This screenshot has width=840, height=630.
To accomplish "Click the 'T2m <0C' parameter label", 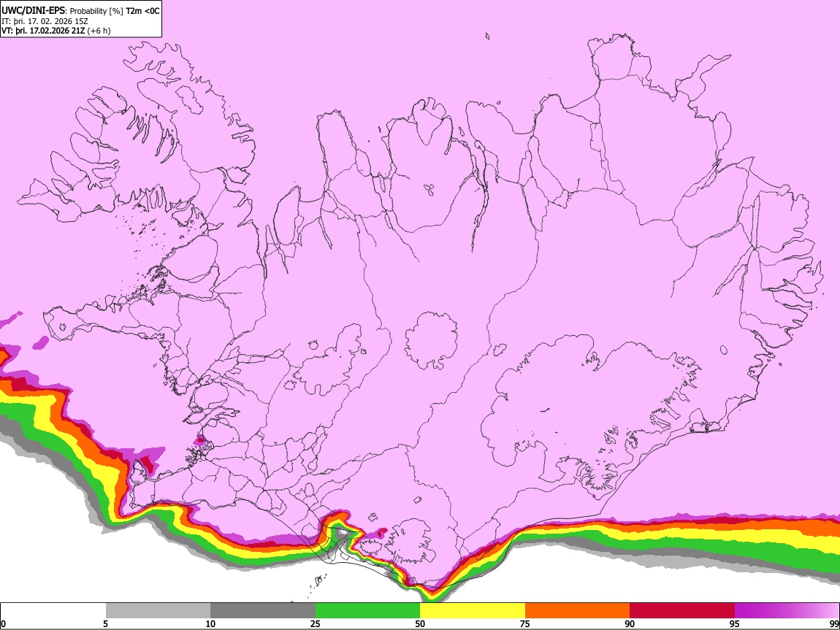I will tap(142, 11).
